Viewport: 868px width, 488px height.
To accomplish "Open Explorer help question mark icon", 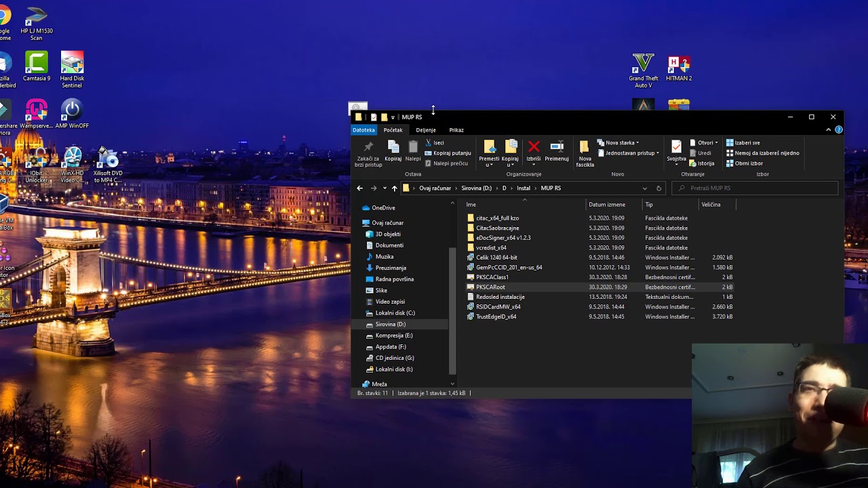I will pyautogui.click(x=839, y=130).
